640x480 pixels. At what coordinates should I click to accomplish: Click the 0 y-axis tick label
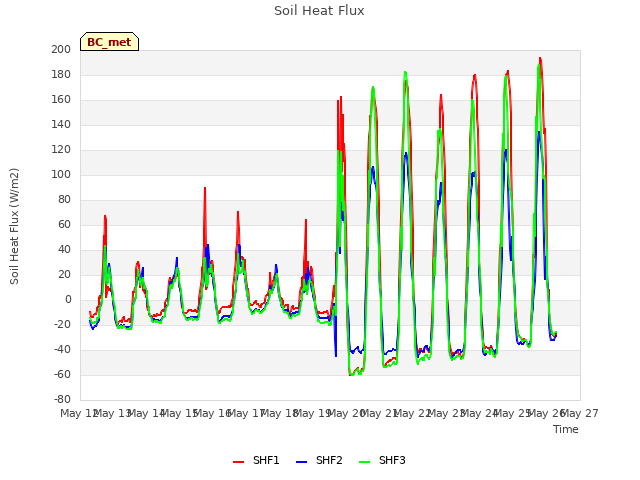point(68,300)
